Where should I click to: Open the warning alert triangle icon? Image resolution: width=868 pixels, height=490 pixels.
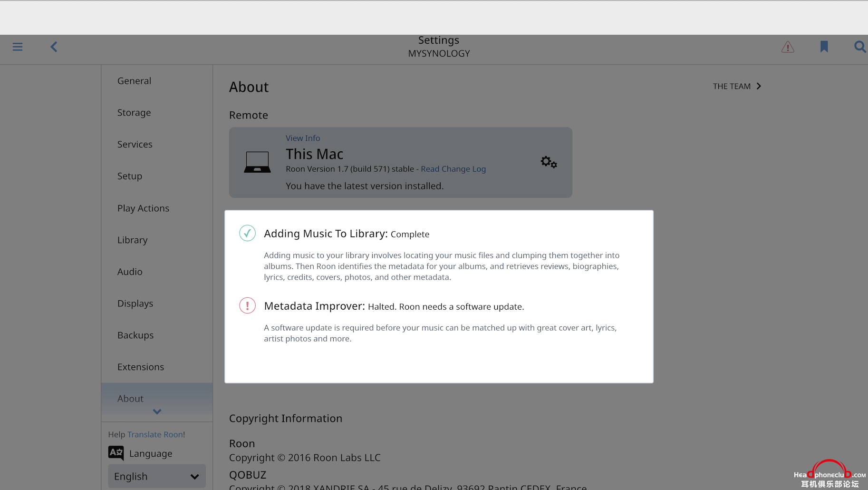click(x=788, y=47)
